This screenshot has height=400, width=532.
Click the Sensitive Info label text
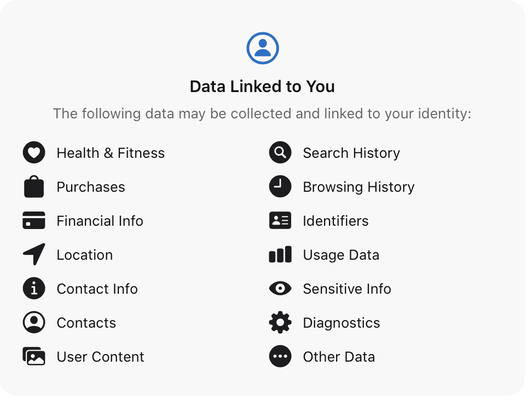tap(347, 289)
